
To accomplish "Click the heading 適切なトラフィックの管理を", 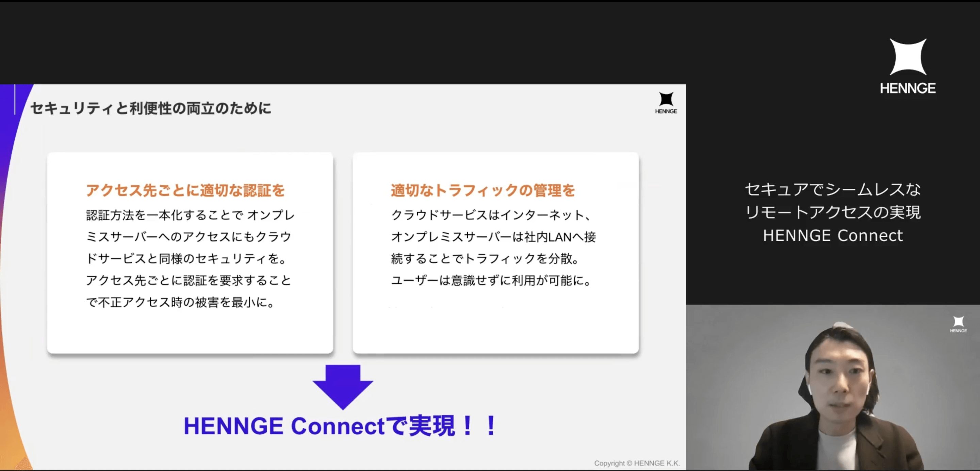I will point(483,190).
